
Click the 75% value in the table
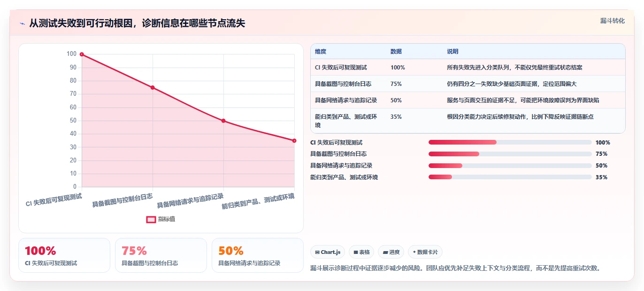(x=396, y=84)
